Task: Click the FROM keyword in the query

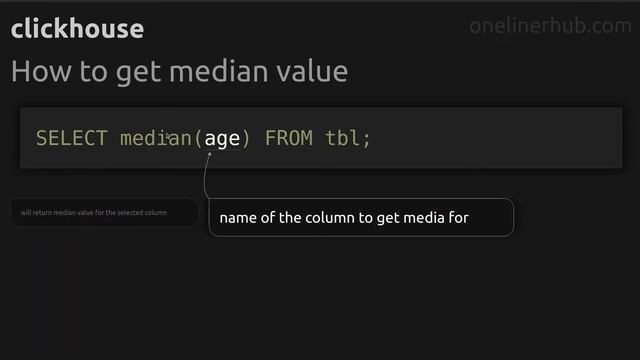Action: point(289,138)
